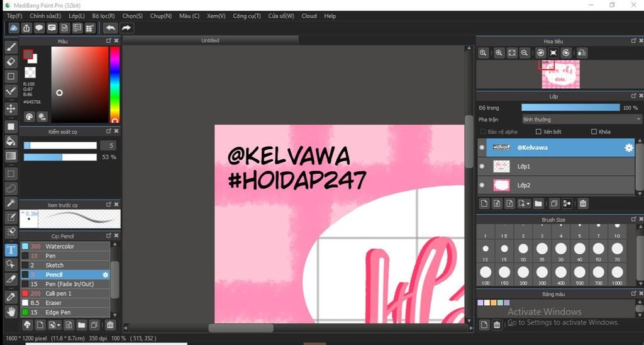Select the Pen (Fade In/Out) brush

65,284
